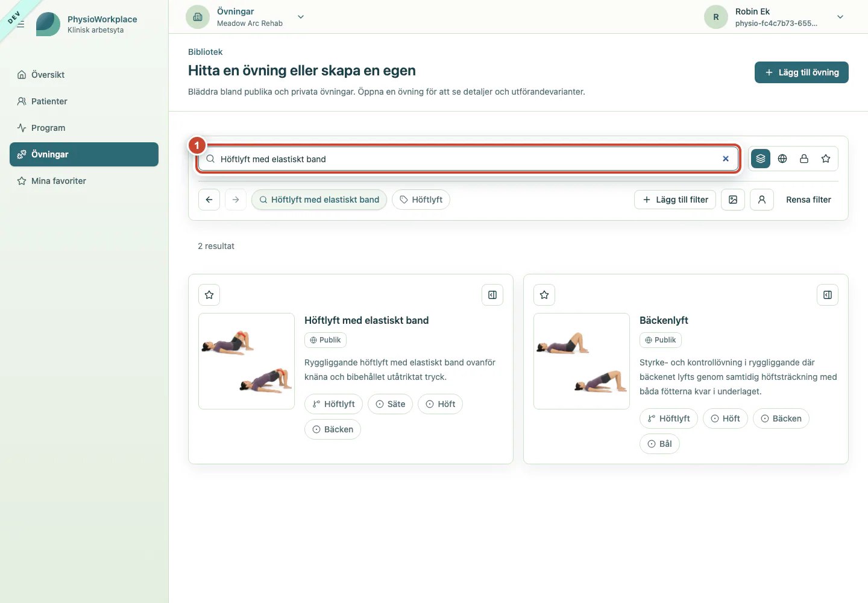Screen dimensions: 868x603
Task: Clear the search field with the X icon
Action: [726, 159]
